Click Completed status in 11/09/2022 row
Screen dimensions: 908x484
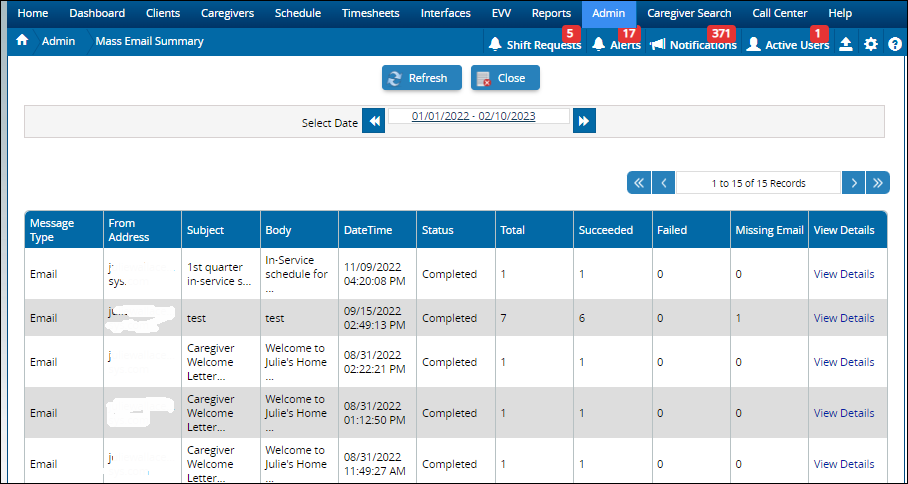pos(449,274)
